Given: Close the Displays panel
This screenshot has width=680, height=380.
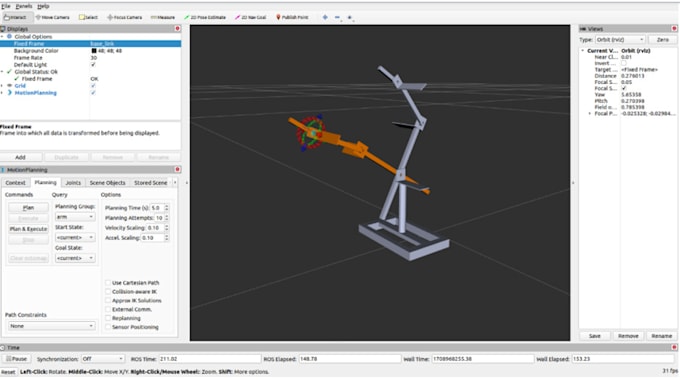Looking at the screenshot, I should coord(177,29).
